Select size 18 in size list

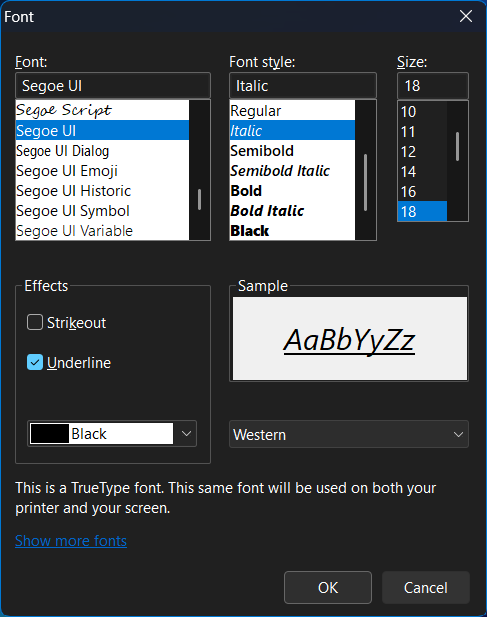[422, 211]
